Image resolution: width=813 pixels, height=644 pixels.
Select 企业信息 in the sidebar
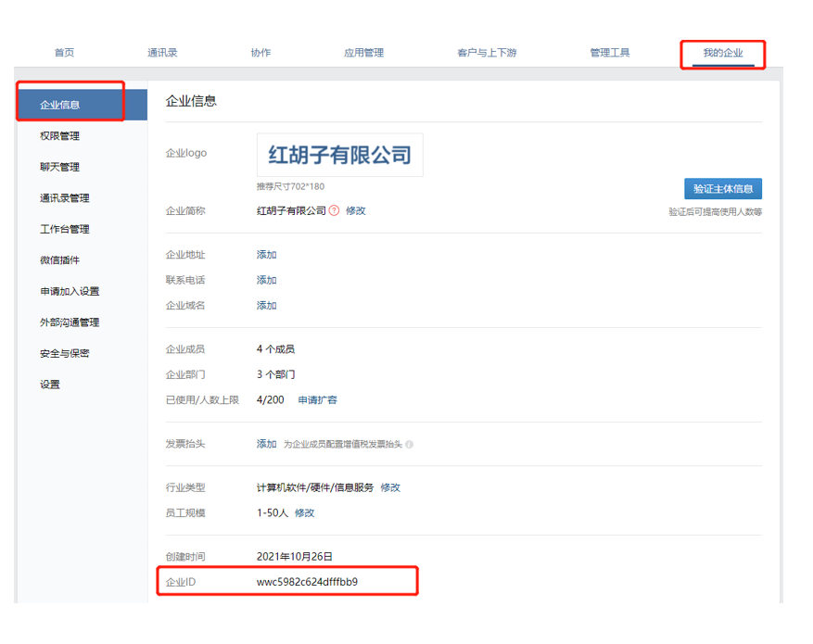click(x=83, y=105)
